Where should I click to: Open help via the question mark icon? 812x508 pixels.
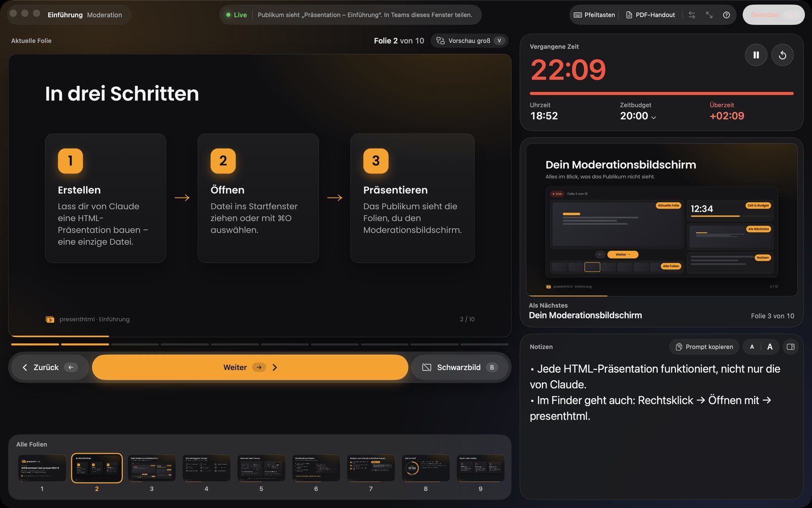[x=726, y=15]
